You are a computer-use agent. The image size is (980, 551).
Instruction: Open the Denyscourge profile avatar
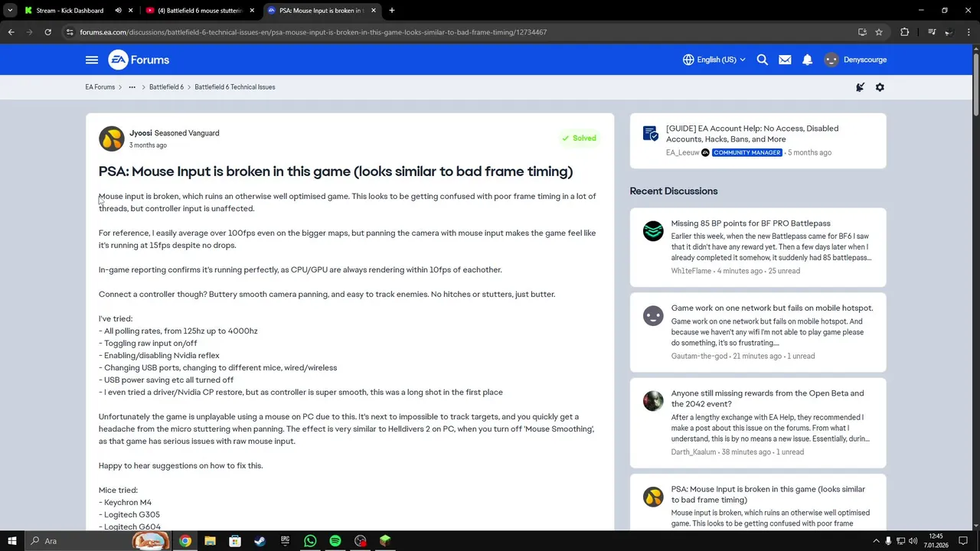pos(831,60)
